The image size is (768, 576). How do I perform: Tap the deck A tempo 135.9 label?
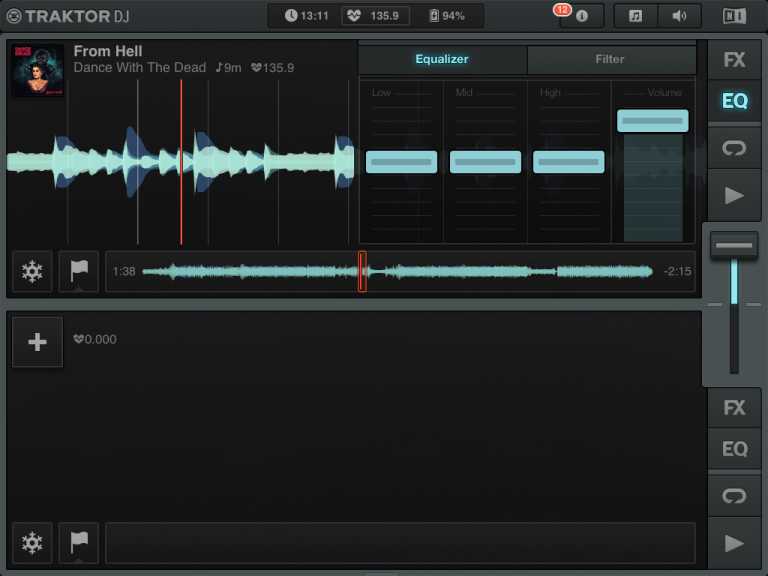pyautogui.click(x=272, y=68)
